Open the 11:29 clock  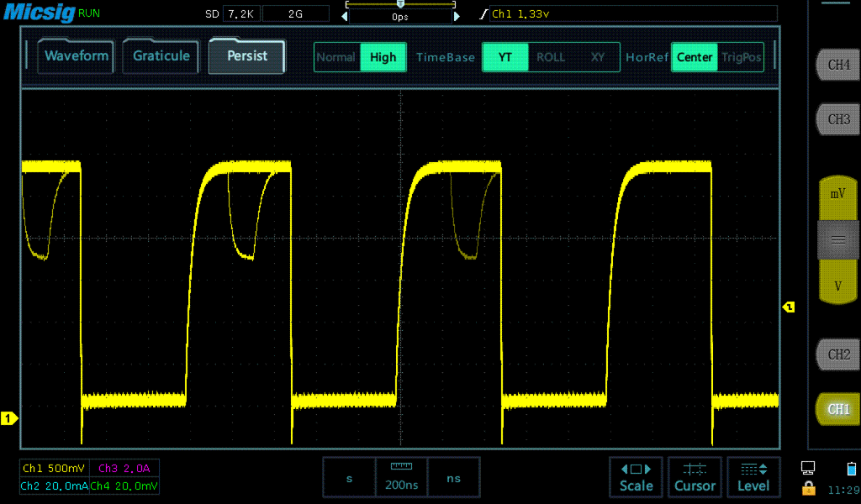click(843, 491)
